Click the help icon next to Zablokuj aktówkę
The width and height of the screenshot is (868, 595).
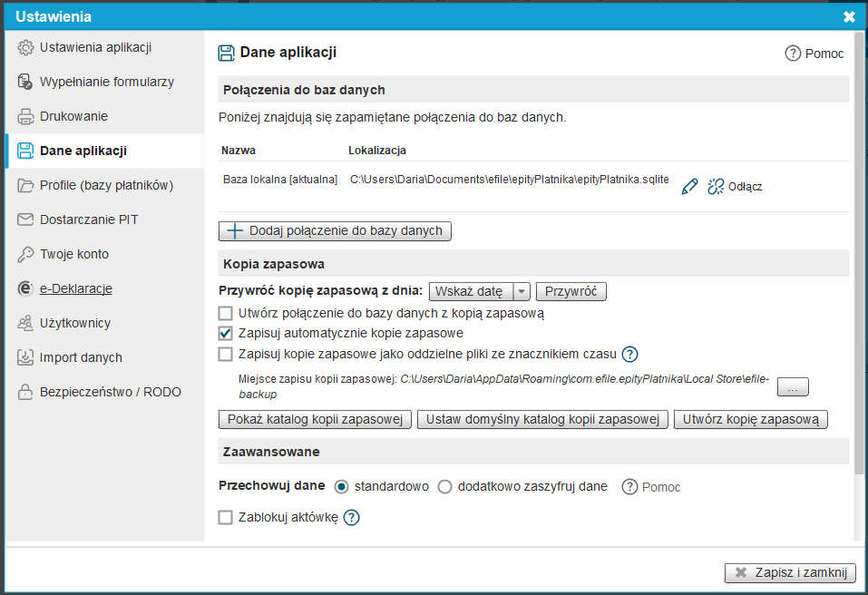pos(352,518)
